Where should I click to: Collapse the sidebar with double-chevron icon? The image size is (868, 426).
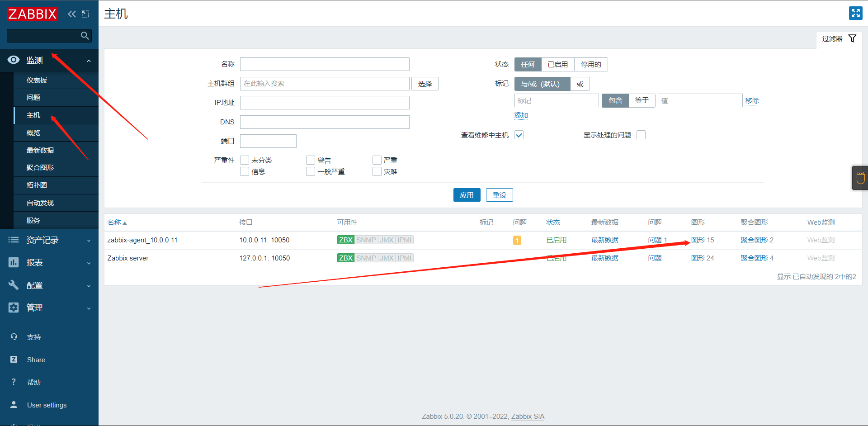tap(72, 14)
